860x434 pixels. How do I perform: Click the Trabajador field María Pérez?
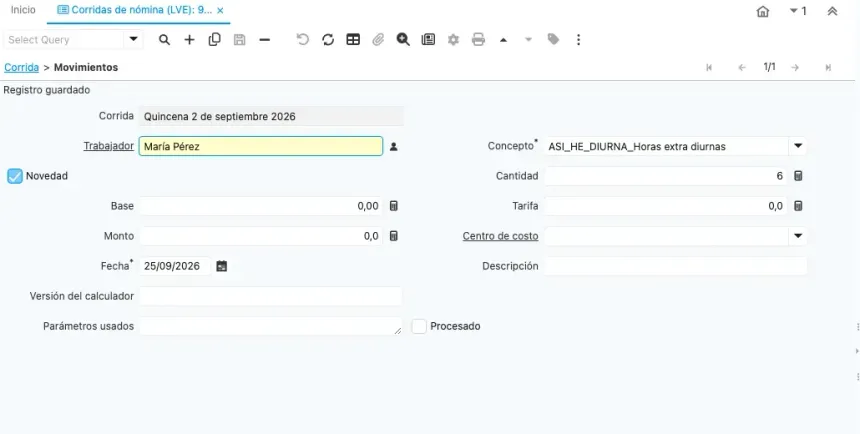click(x=261, y=146)
